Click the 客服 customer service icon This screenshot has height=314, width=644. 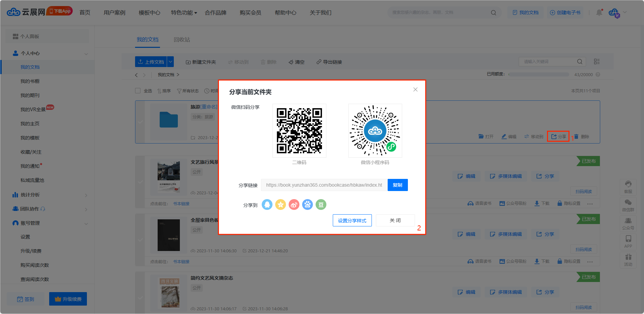pos(628,187)
